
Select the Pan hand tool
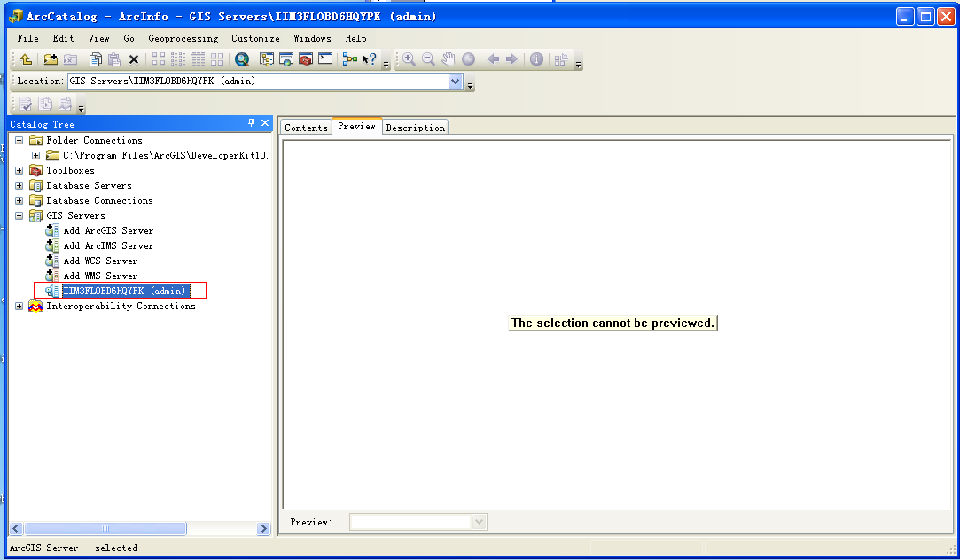pyautogui.click(x=449, y=59)
